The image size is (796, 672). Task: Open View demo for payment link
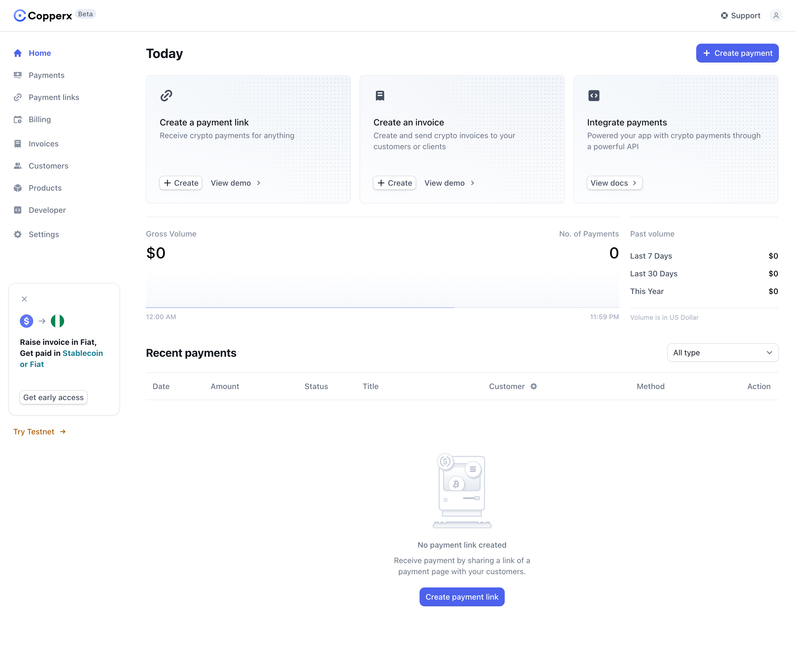236,183
